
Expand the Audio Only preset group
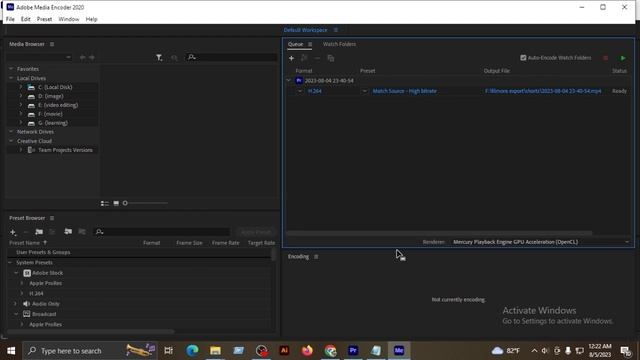(x=16, y=304)
